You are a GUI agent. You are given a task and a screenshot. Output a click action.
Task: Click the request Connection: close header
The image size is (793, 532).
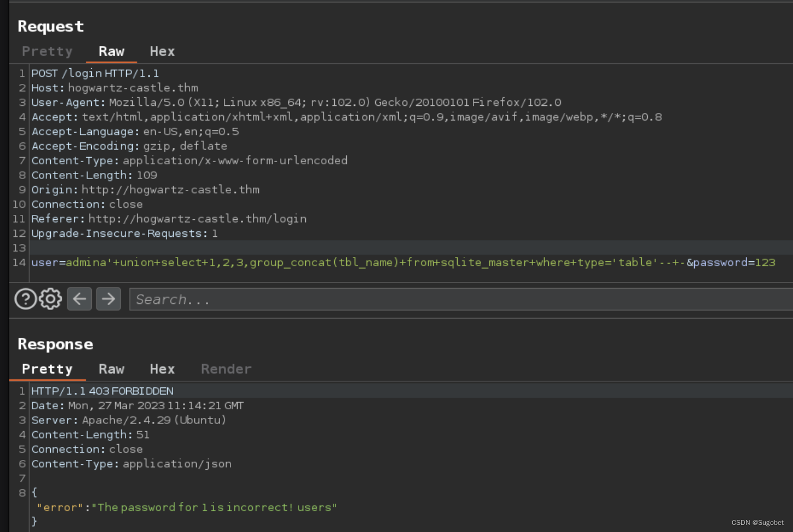tap(87, 204)
